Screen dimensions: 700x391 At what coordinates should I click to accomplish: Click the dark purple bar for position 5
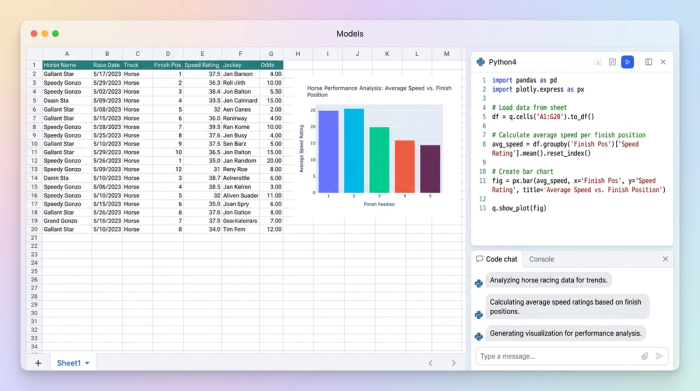tap(430, 169)
